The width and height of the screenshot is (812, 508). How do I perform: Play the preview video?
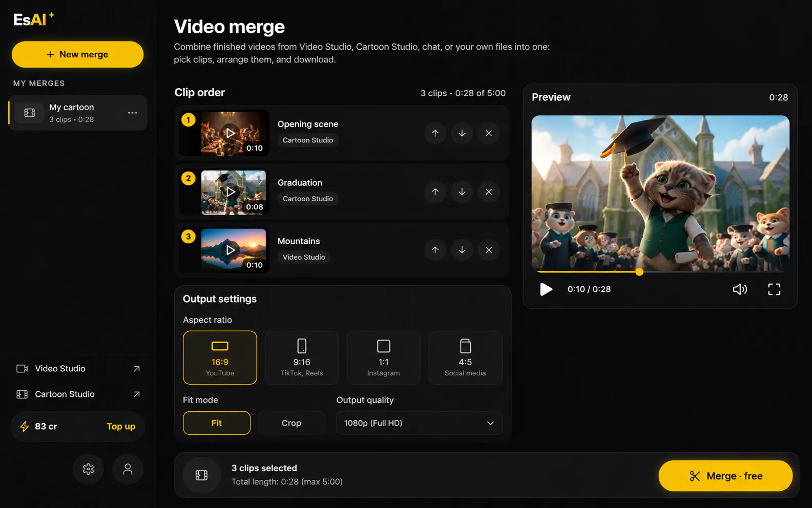pyautogui.click(x=546, y=289)
